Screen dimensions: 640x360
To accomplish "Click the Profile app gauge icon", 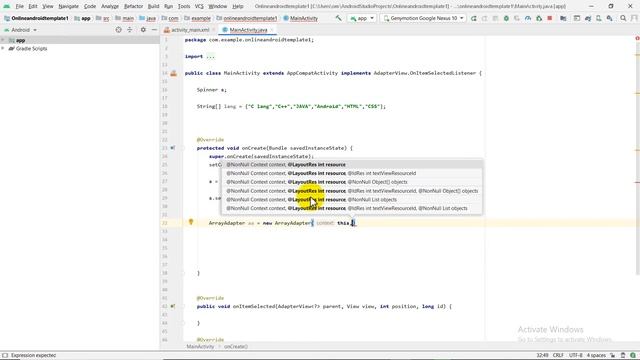I will [528, 18].
